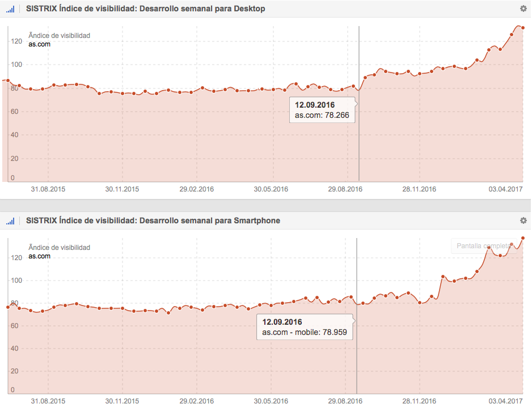This screenshot has height=416, width=532.
Task: Open settings gear of the Desktop chart
Action: (523, 9)
